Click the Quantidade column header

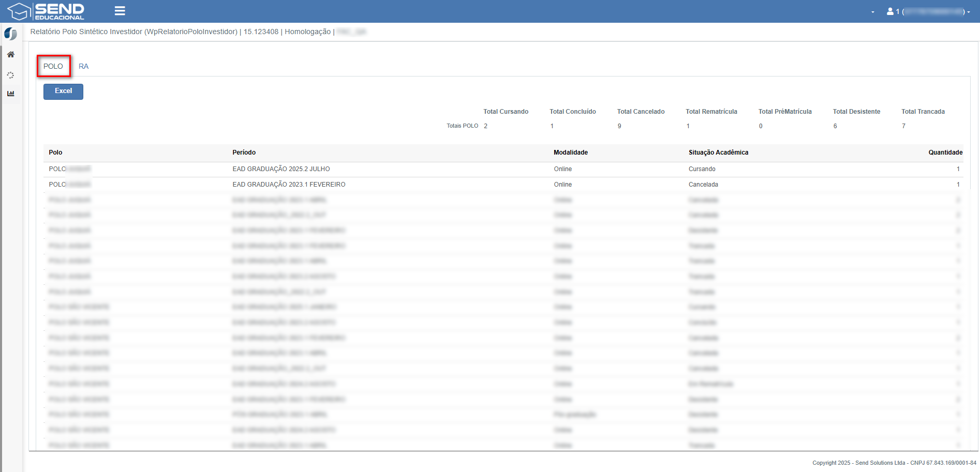tap(945, 153)
